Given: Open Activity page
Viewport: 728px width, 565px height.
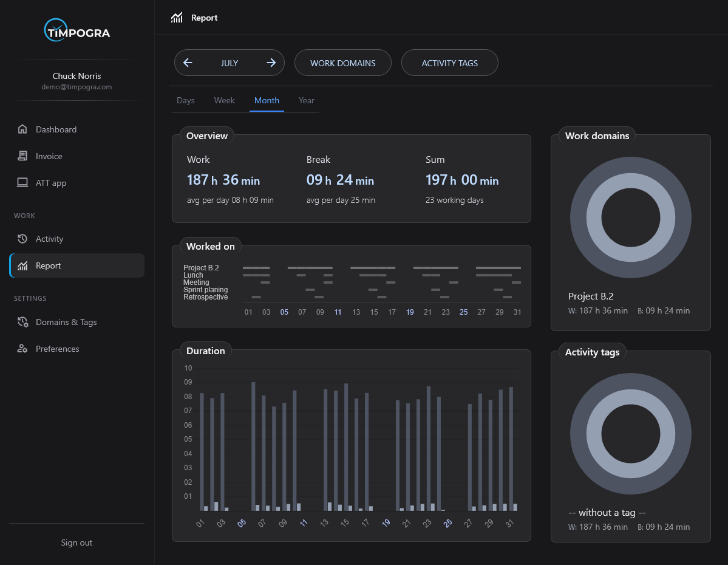Looking at the screenshot, I should point(77,239).
